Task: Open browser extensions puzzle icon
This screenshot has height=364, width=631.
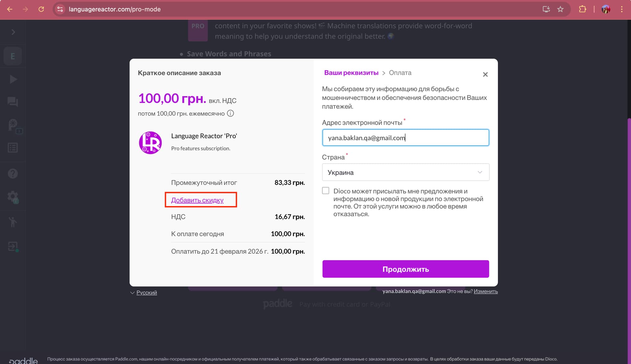Action: tap(582, 9)
